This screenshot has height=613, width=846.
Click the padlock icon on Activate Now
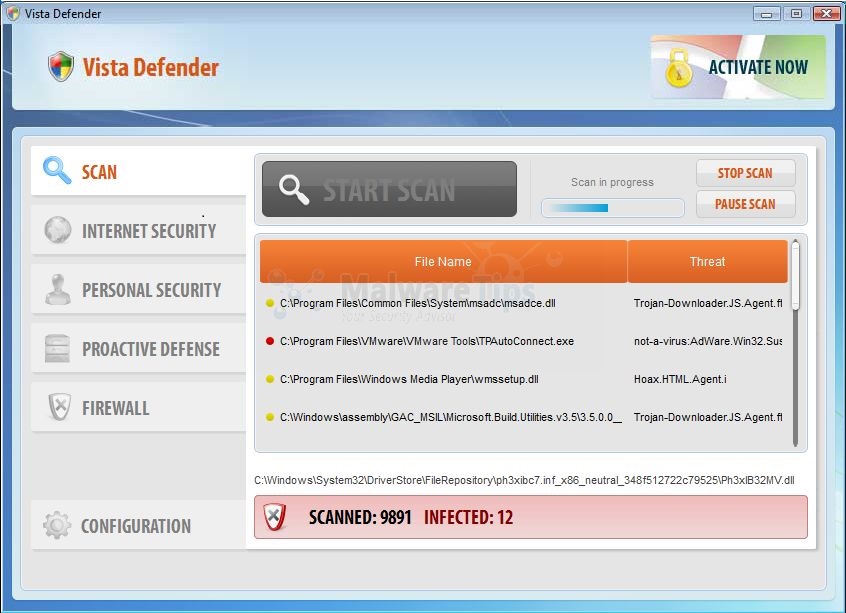679,69
